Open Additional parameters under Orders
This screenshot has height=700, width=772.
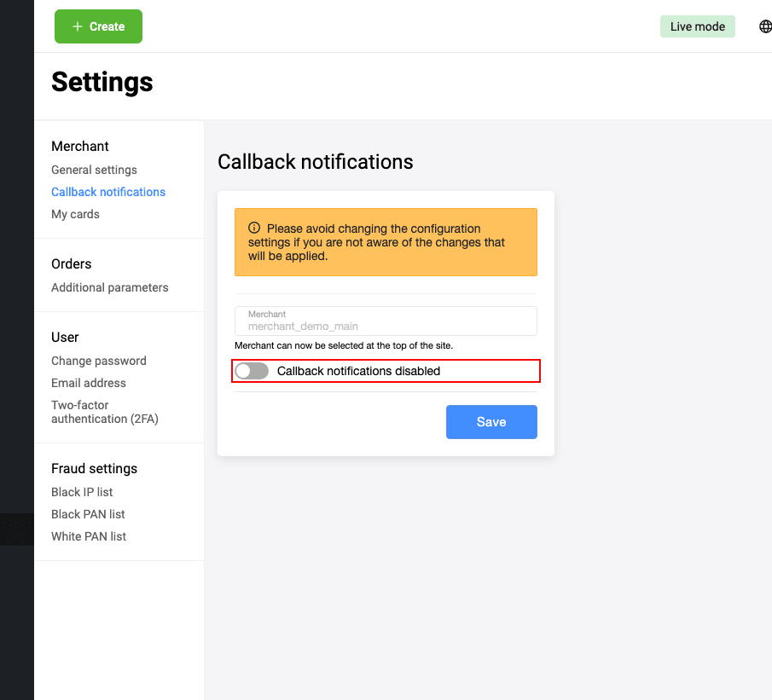110,287
